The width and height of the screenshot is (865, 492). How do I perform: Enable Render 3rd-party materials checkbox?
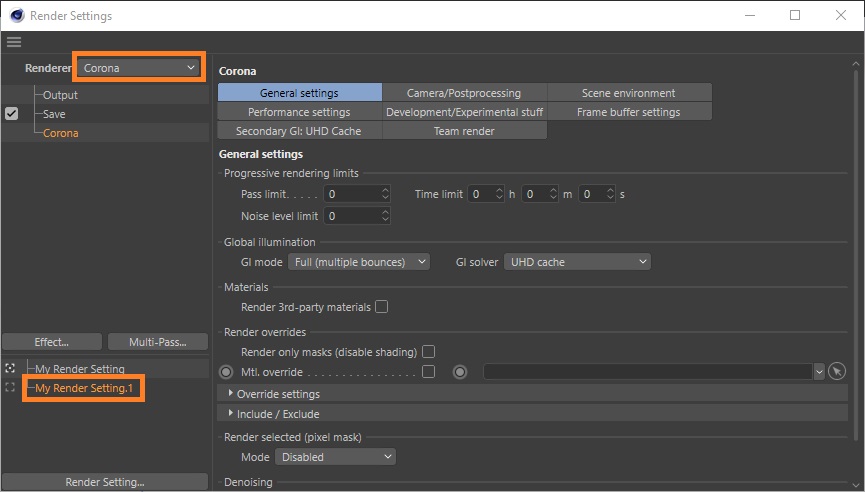(x=381, y=307)
